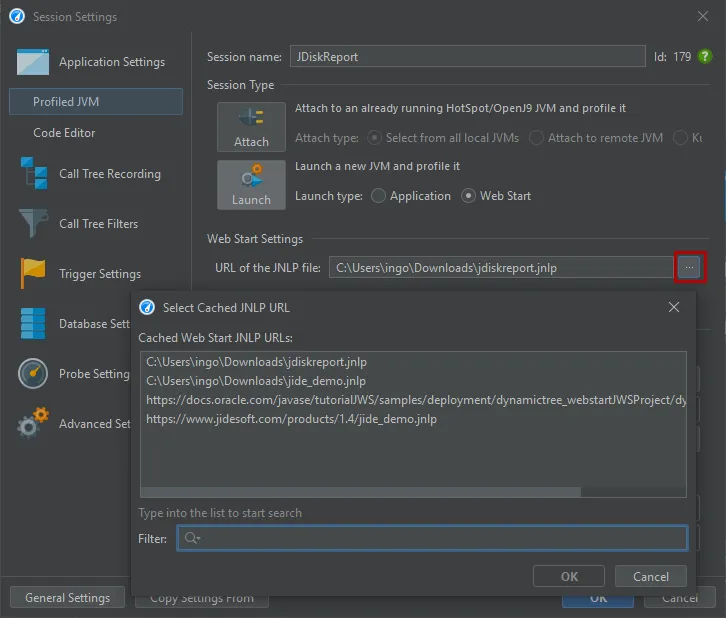Open General Settings button
The width and height of the screenshot is (726, 618).
[68, 597]
